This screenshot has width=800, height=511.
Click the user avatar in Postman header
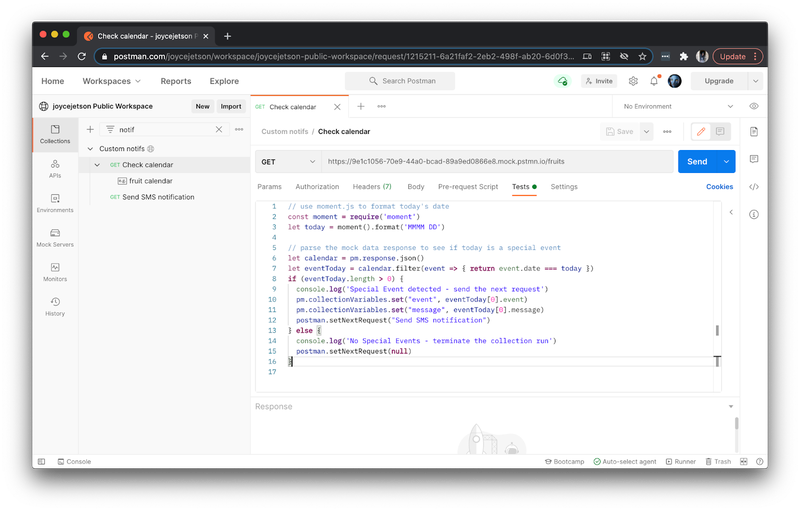[x=674, y=81]
